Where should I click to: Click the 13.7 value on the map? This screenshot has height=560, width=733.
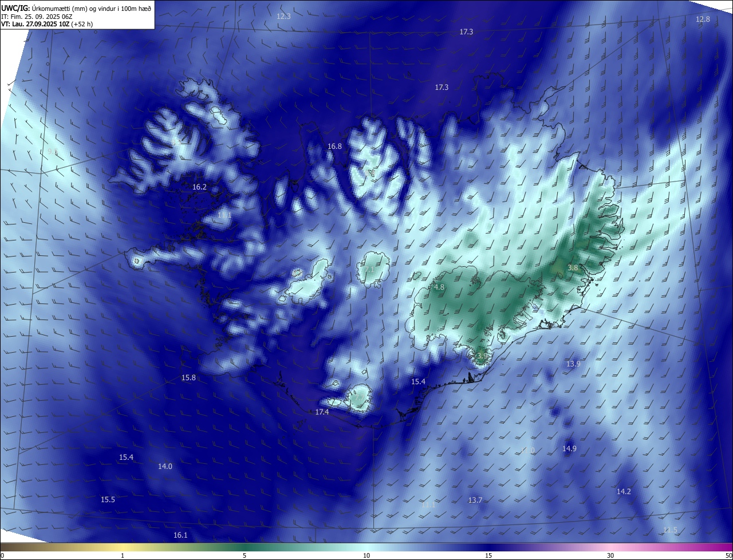(475, 500)
